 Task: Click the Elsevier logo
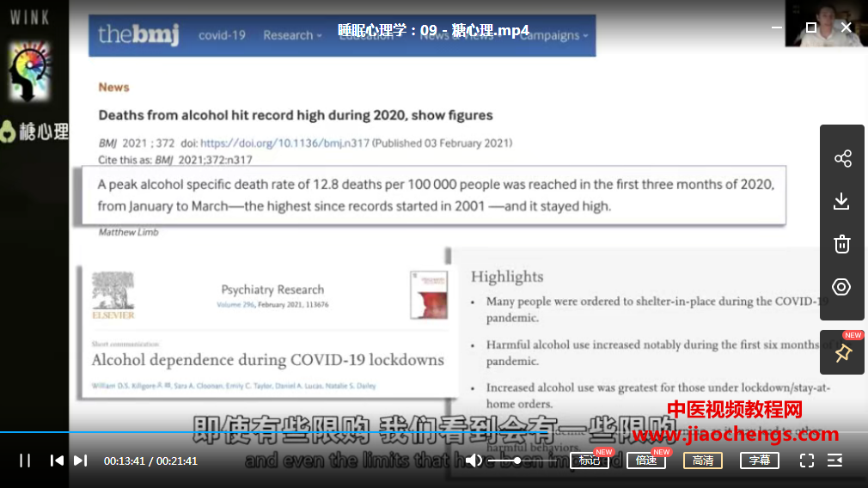tap(113, 296)
